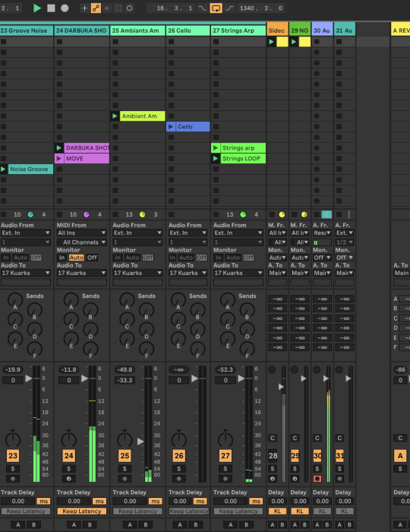
Task: Toggle Keep Latency on track 24
Action: pyautogui.click(x=82, y=511)
